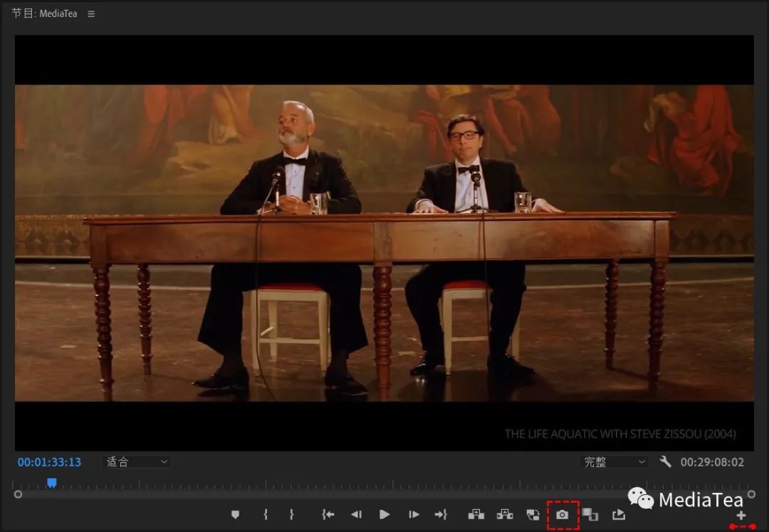The height and width of the screenshot is (532, 769).
Task: Open the 适合 zoom level dropdown
Action: click(136, 462)
